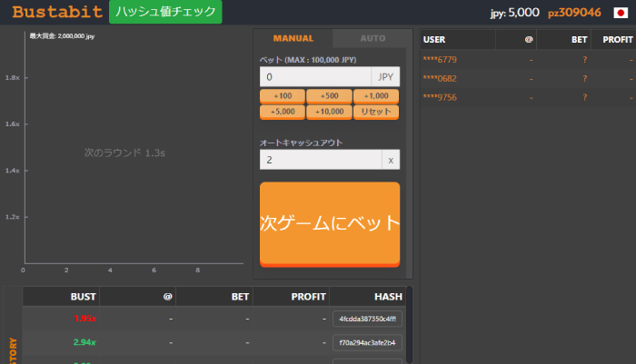Click the @ column header in user list
This screenshot has height=364, width=636.
[x=528, y=40]
